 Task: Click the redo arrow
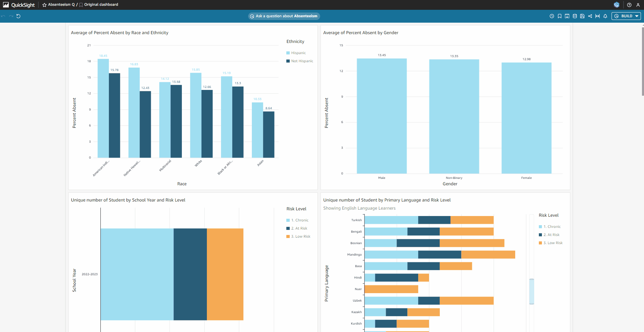click(x=11, y=16)
